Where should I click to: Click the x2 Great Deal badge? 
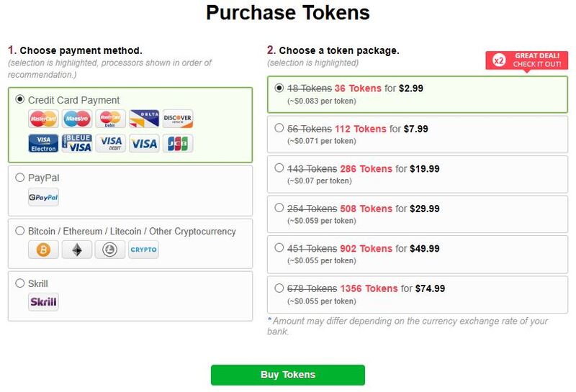(527, 60)
